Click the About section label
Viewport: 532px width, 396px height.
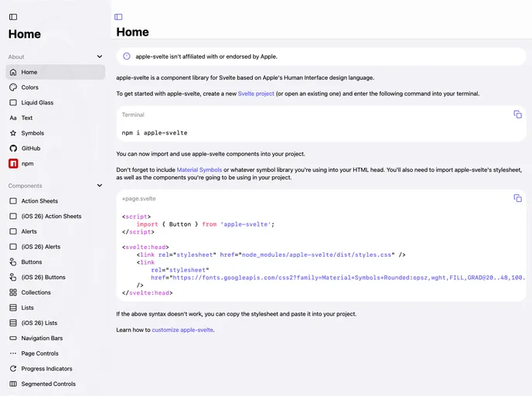pyautogui.click(x=16, y=56)
